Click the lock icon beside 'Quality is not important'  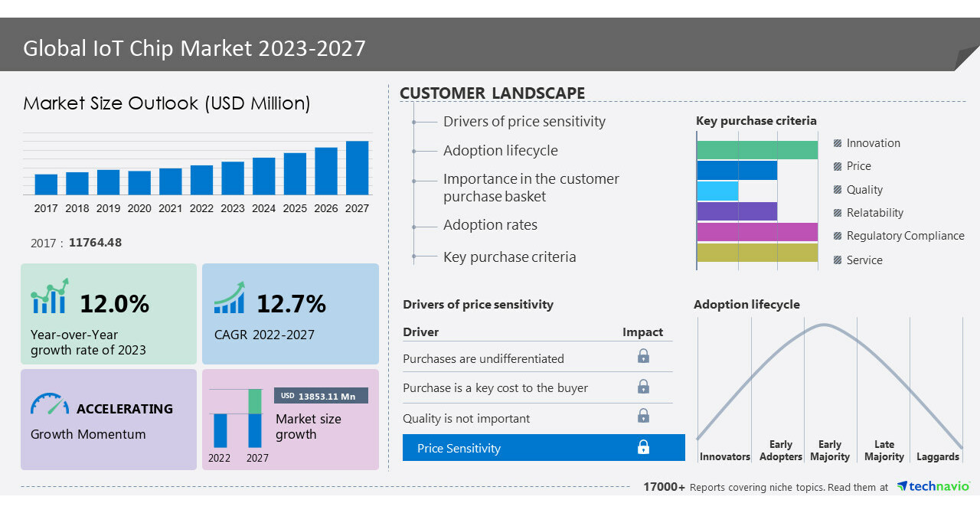click(x=643, y=416)
